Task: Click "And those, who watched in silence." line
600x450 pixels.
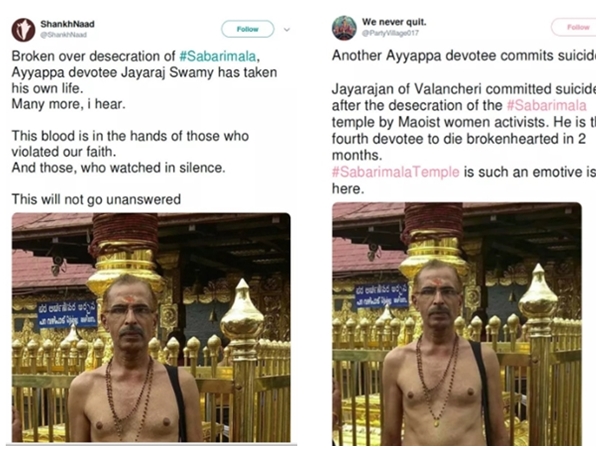Action: pyautogui.click(x=118, y=167)
